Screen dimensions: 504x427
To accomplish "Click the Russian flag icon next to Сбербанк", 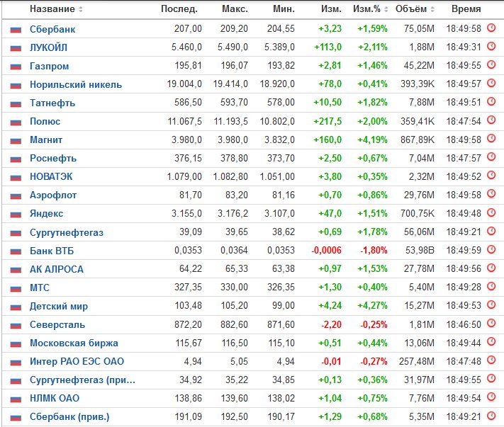I will (x=16, y=30).
